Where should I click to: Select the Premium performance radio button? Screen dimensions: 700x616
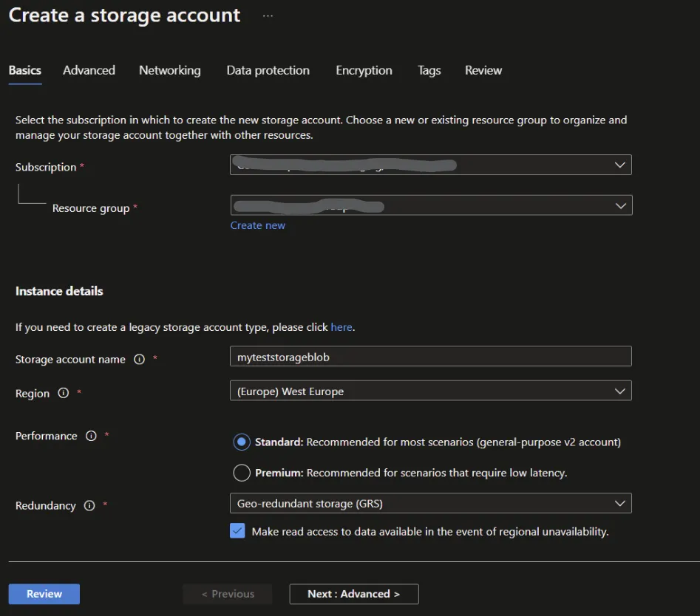point(242,472)
